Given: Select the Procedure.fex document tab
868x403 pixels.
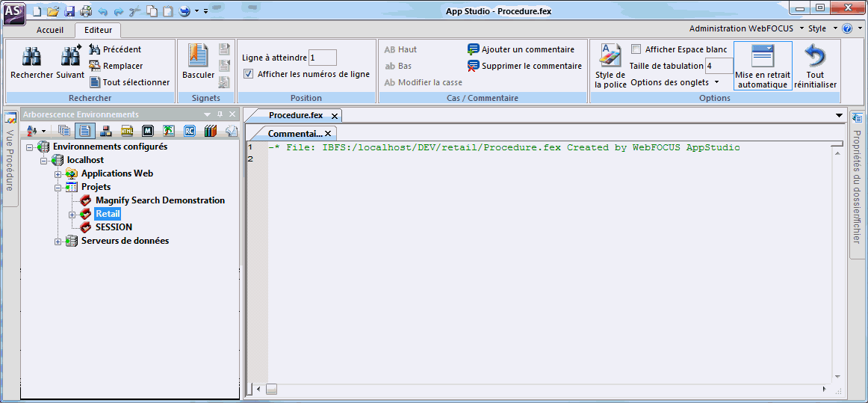Looking at the screenshot, I should (296, 115).
